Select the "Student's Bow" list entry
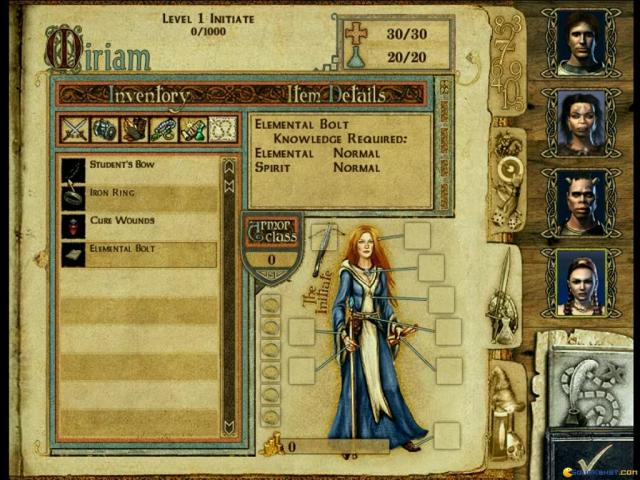 click(x=139, y=170)
